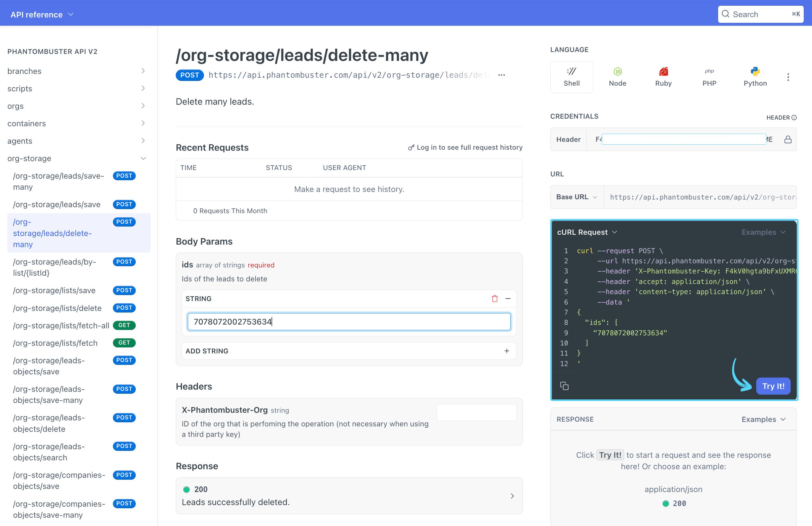Screen dimensions: 812x526
Task: Select the PHP language icon
Action: [709, 77]
